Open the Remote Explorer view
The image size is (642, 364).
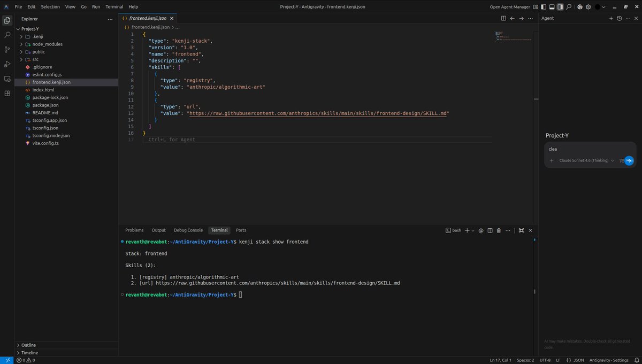7,79
